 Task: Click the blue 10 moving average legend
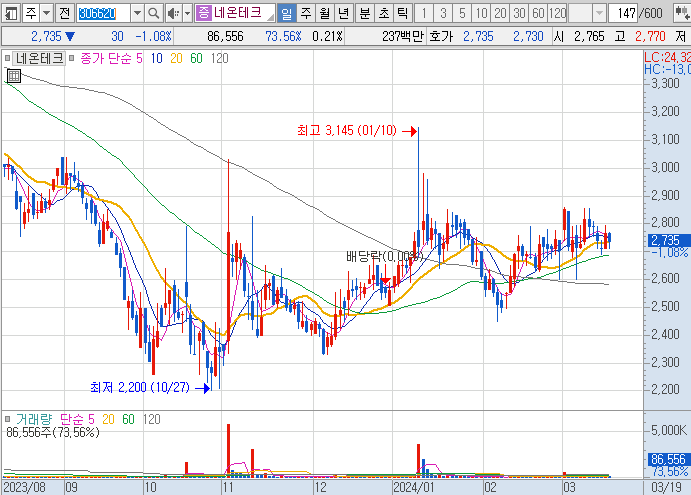[156, 58]
